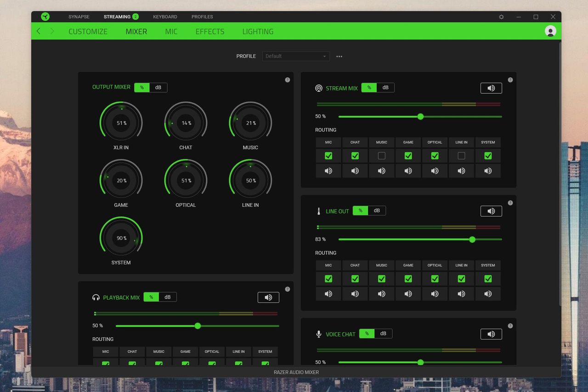This screenshot has width=588, height=392.
Task: Switch to the Lighting section
Action: coord(258,32)
